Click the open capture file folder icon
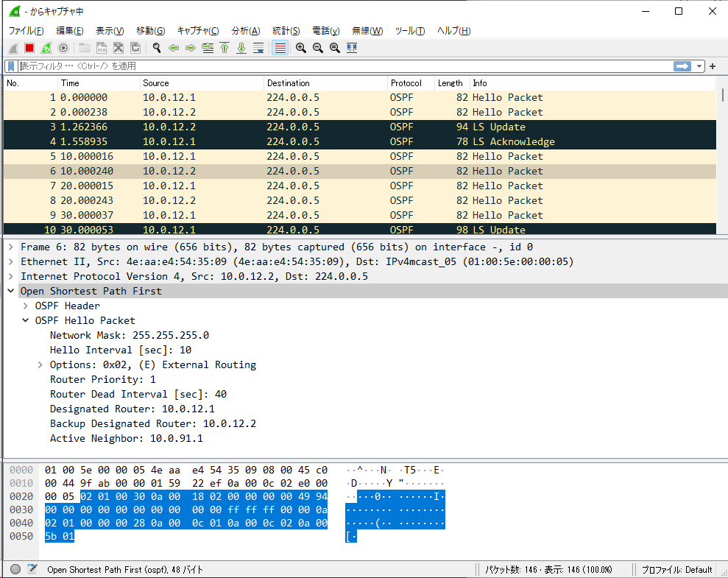The width and height of the screenshot is (728, 578). point(85,48)
